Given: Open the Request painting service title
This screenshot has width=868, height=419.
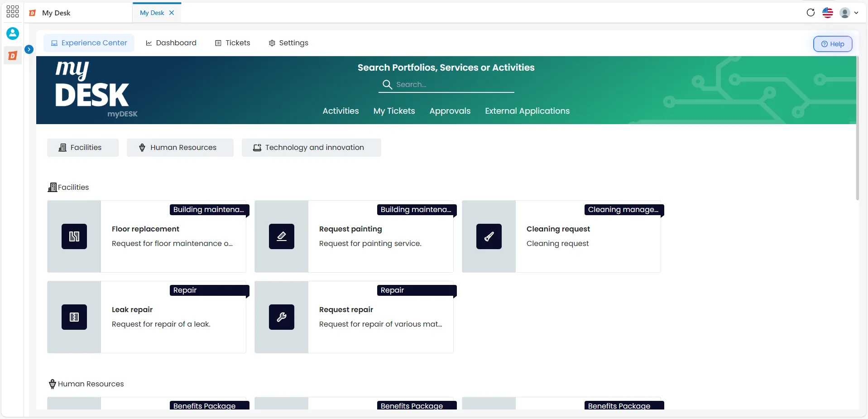Looking at the screenshot, I should 350,229.
